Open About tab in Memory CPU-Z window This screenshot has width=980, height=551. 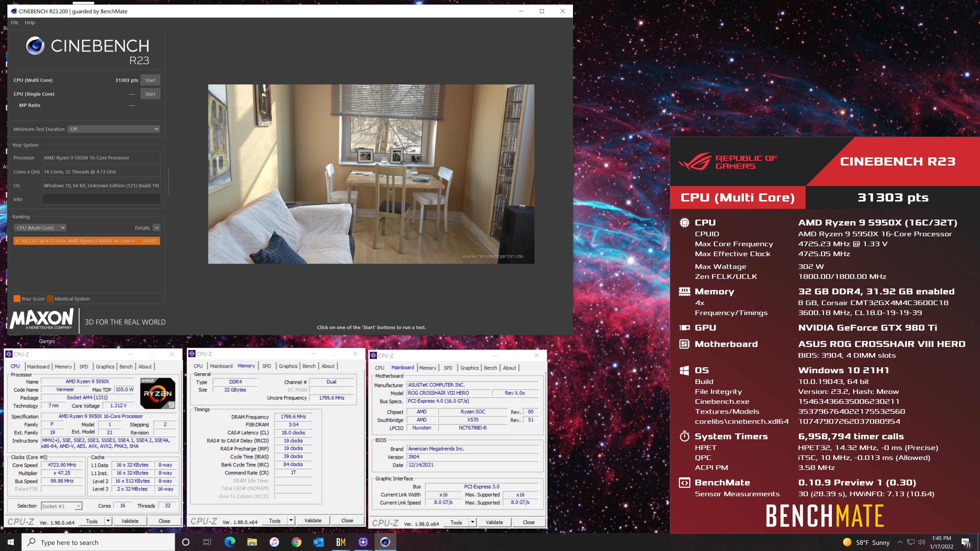point(328,366)
